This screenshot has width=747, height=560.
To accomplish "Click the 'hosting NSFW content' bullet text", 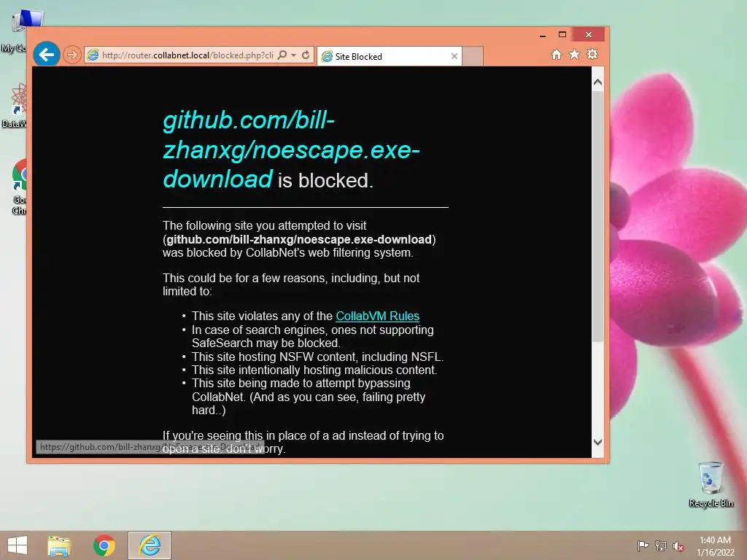I will (317, 357).
